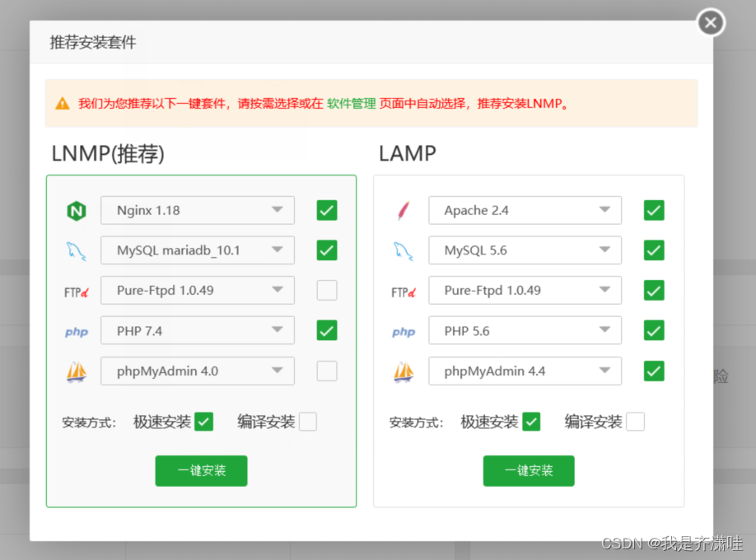The image size is (756, 560).
Task: Click the FTPd icon in LNMP
Action: pyautogui.click(x=77, y=292)
